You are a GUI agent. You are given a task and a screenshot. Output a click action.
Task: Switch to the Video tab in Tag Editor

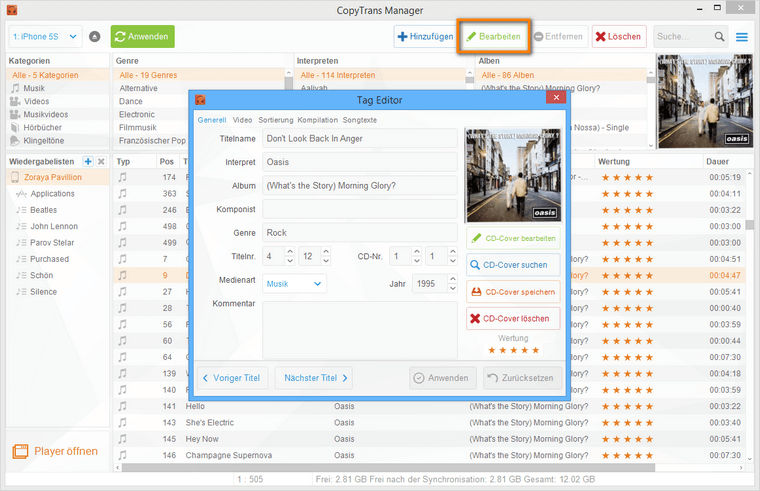(x=242, y=120)
